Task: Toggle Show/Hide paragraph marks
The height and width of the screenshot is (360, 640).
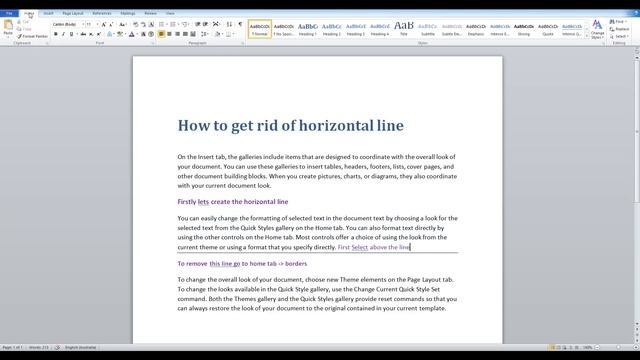Action: tap(240, 24)
